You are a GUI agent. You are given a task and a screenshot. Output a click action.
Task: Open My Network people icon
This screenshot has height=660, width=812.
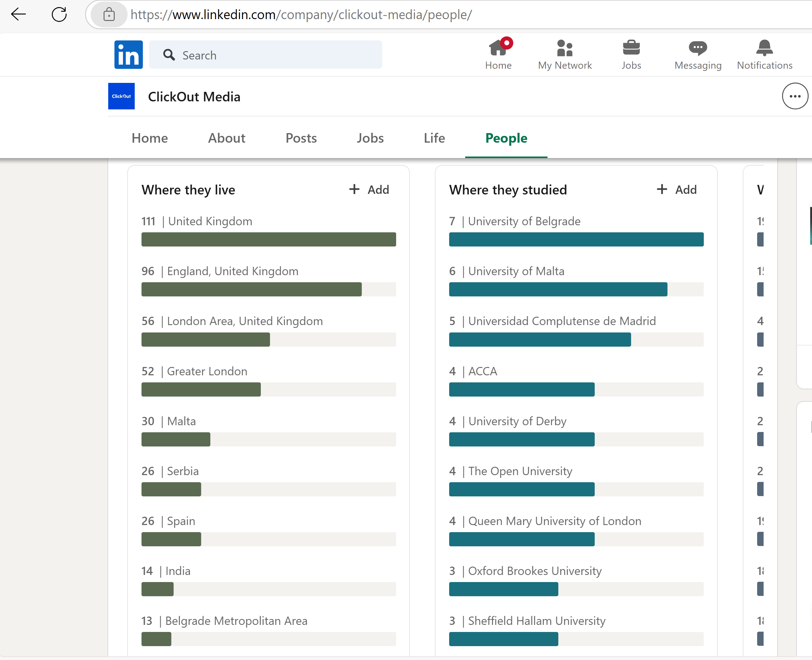pyautogui.click(x=565, y=48)
